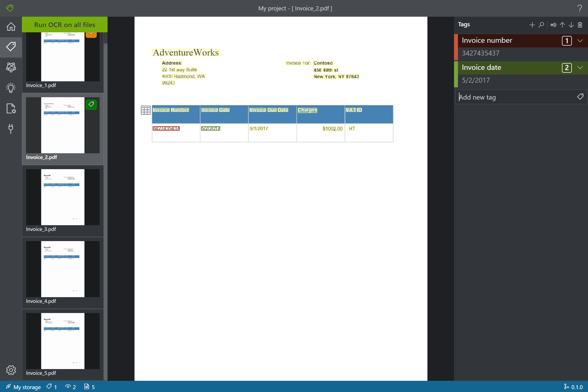Open the project settings document icon
588x392 pixels.
[11, 108]
